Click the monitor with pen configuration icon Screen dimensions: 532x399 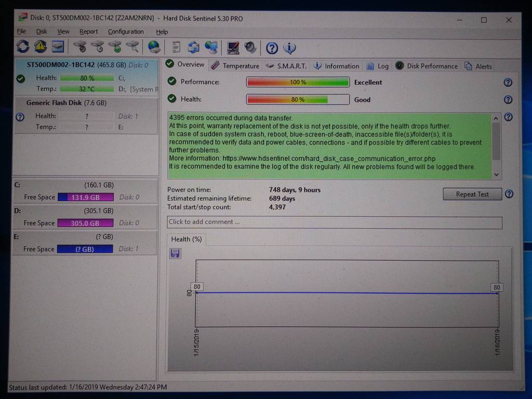233,48
